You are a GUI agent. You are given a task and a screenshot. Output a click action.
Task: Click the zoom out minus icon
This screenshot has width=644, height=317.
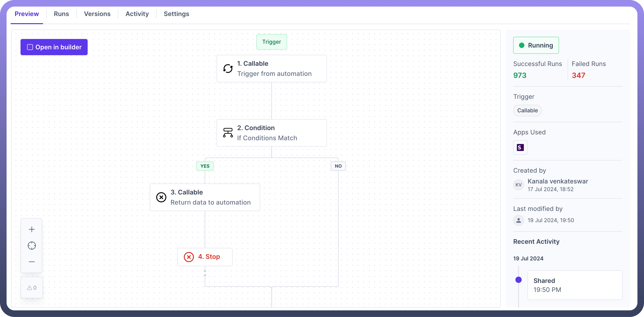coord(32,262)
